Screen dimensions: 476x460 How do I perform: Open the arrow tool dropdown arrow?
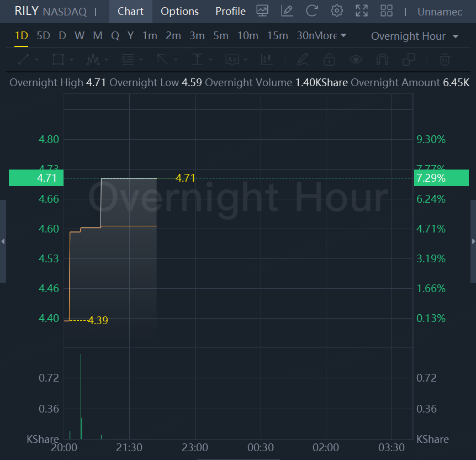tap(176, 60)
